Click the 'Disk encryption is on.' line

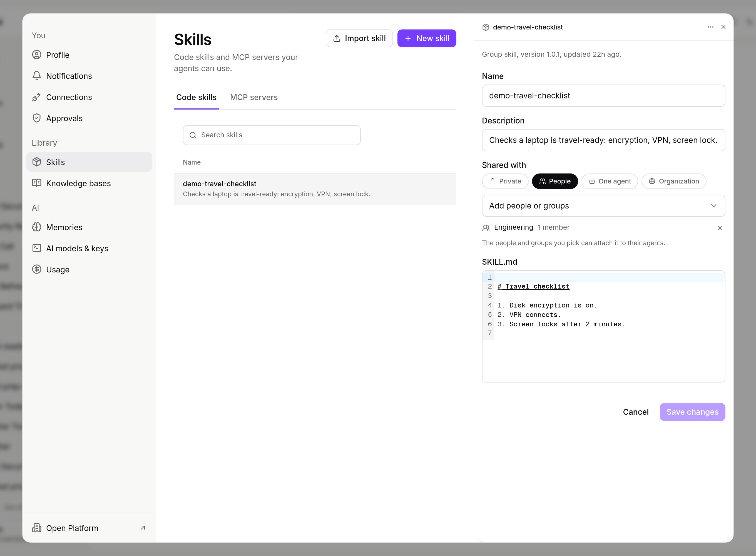tap(547, 305)
